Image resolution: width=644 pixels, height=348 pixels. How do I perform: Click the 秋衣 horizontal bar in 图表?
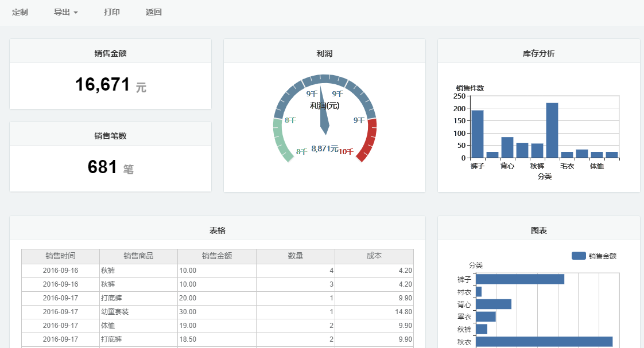point(544,342)
